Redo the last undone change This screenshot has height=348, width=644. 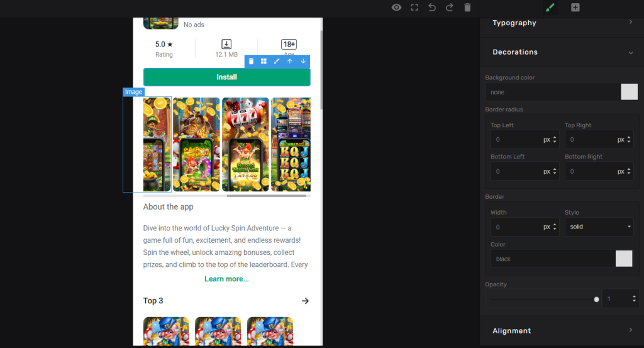pyautogui.click(x=450, y=8)
